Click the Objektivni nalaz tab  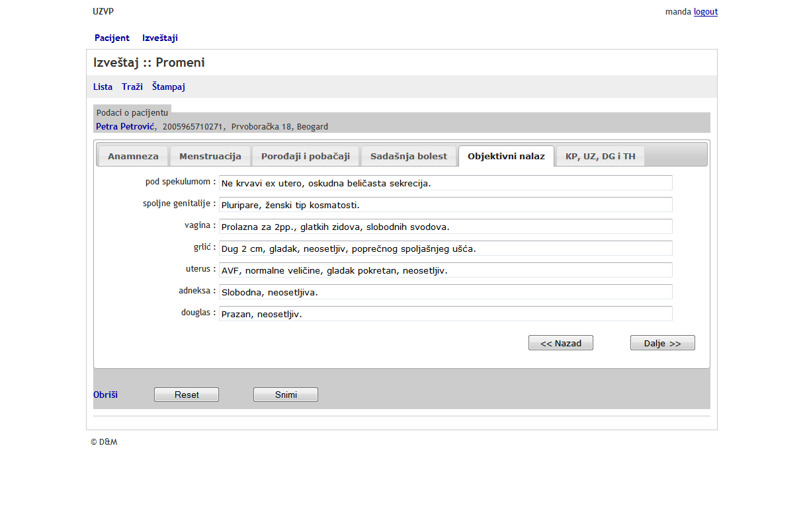[506, 157]
